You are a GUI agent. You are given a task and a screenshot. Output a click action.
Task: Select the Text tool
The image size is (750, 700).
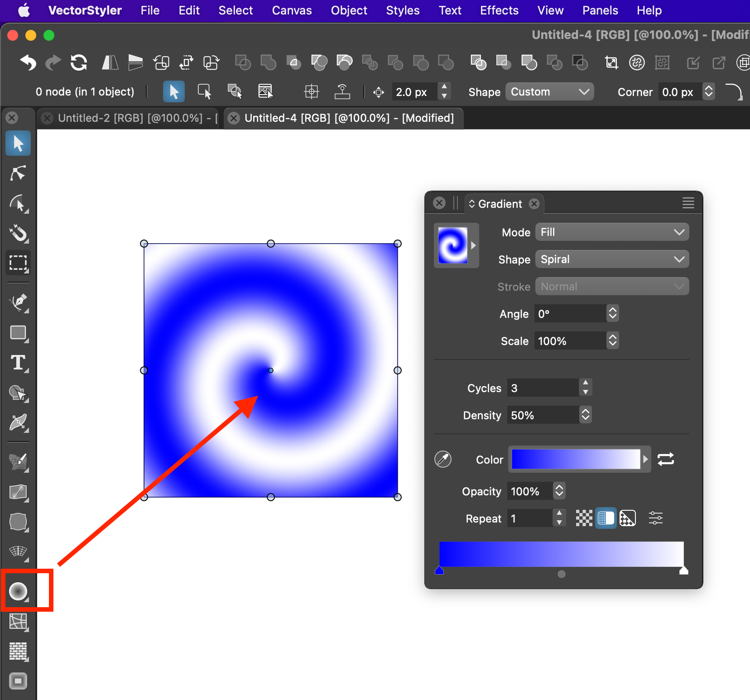[x=18, y=363]
